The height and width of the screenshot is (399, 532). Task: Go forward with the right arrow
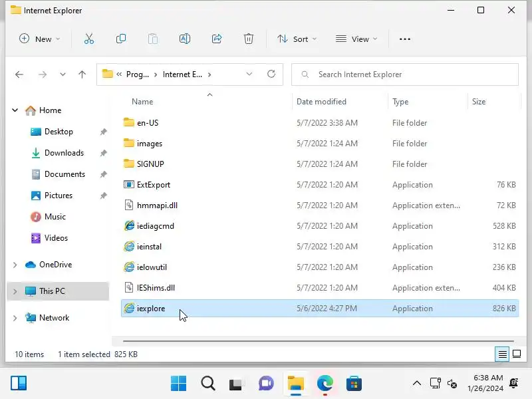pos(43,74)
